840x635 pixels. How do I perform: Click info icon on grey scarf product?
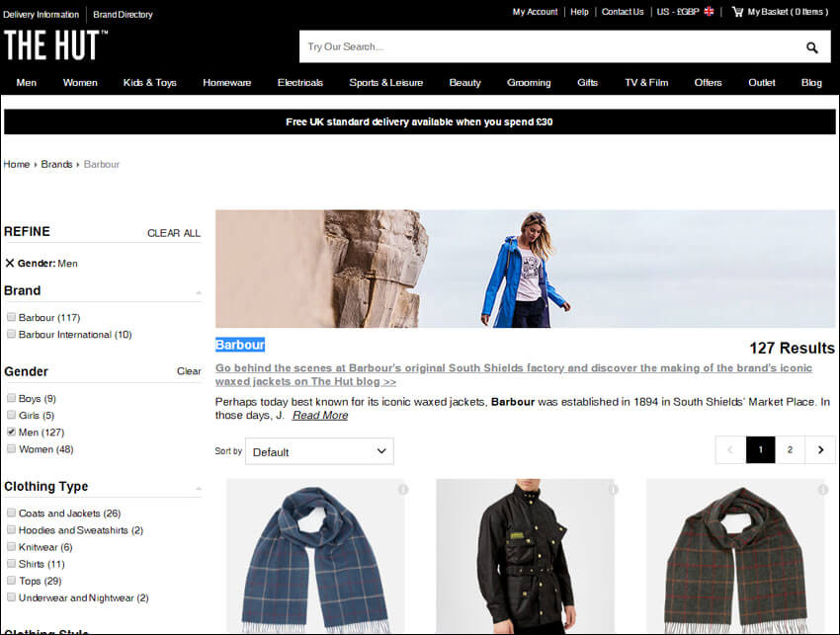[823, 490]
